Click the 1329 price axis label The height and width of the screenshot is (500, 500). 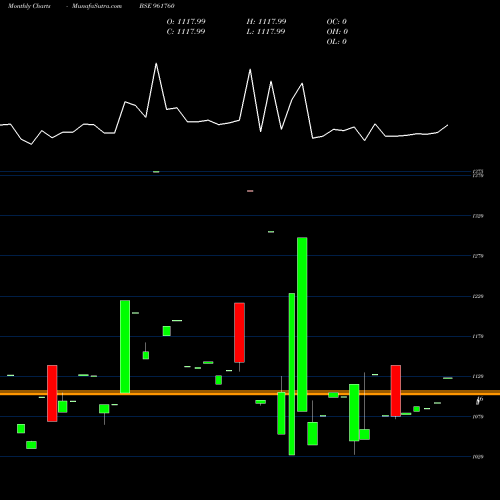pyautogui.click(x=478, y=216)
